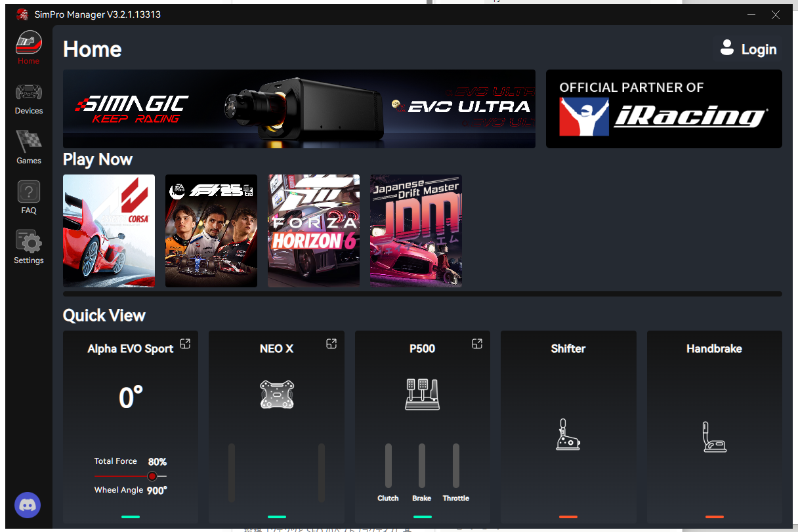Click the Handbrake card title

(714, 348)
